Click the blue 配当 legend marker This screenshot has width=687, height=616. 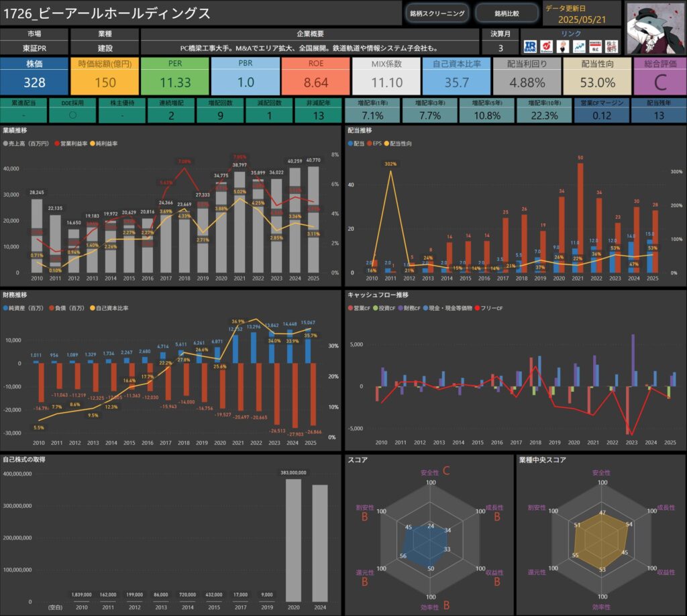(x=350, y=144)
